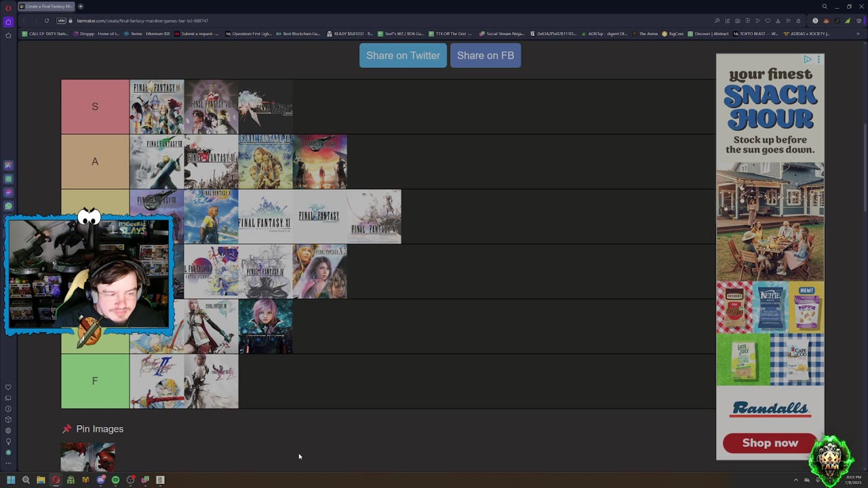Open Discord from the taskbar

[x=100, y=480]
